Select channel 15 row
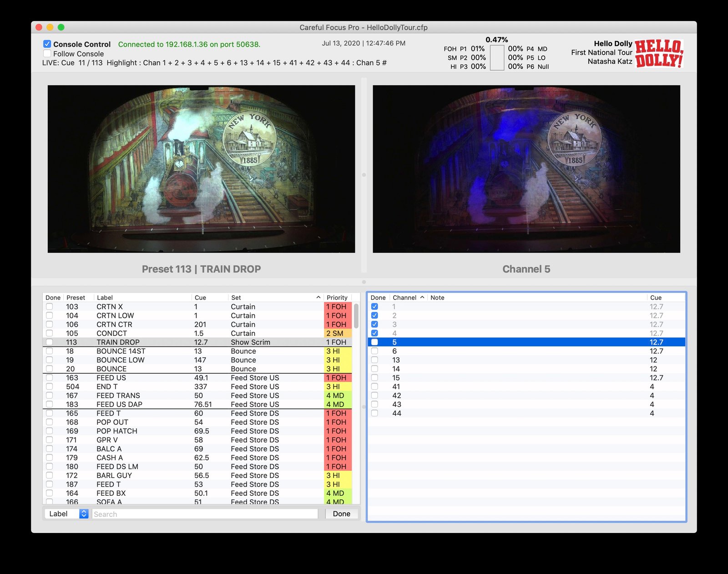728x574 pixels. tap(526, 377)
